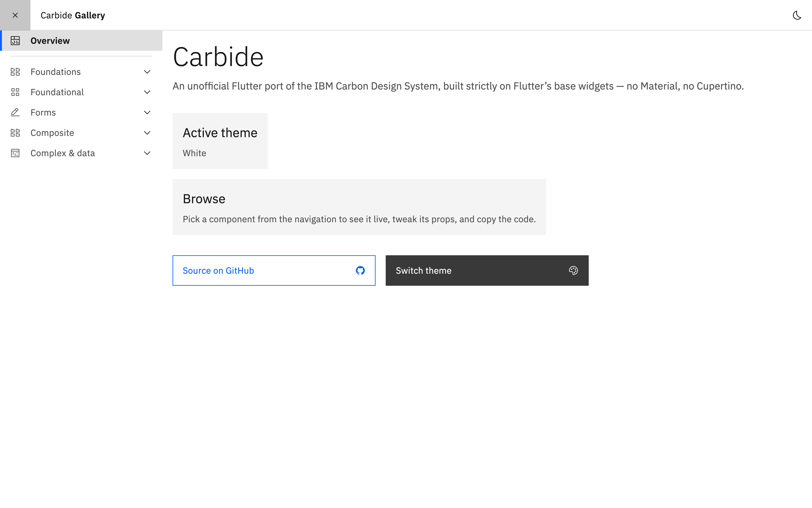The height and width of the screenshot is (508, 812).
Task: Expand the Composite section chevron
Action: coord(147,133)
